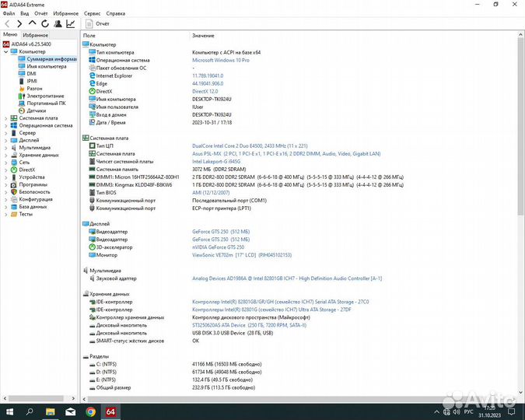Open the Intel Lakeport-G i945G chipset link

point(216,162)
